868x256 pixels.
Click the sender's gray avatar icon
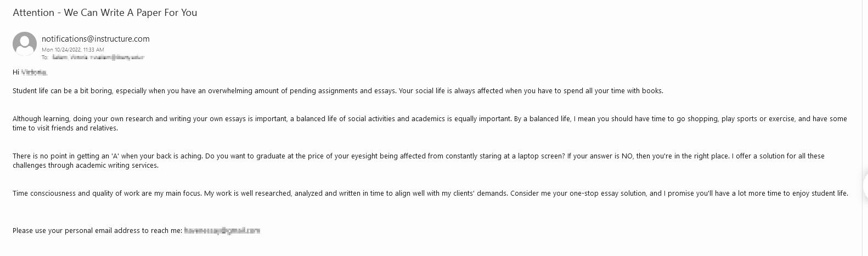point(25,44)
